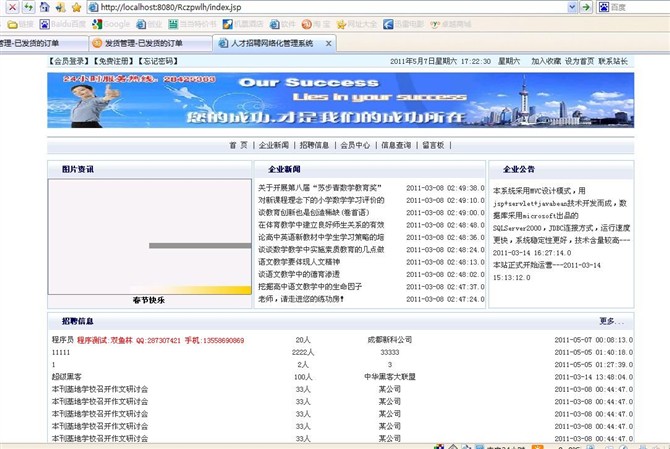
Task: Switch to the partly hidden 管理-已发货的订单 tab
Action: click(x=43, y=43)
